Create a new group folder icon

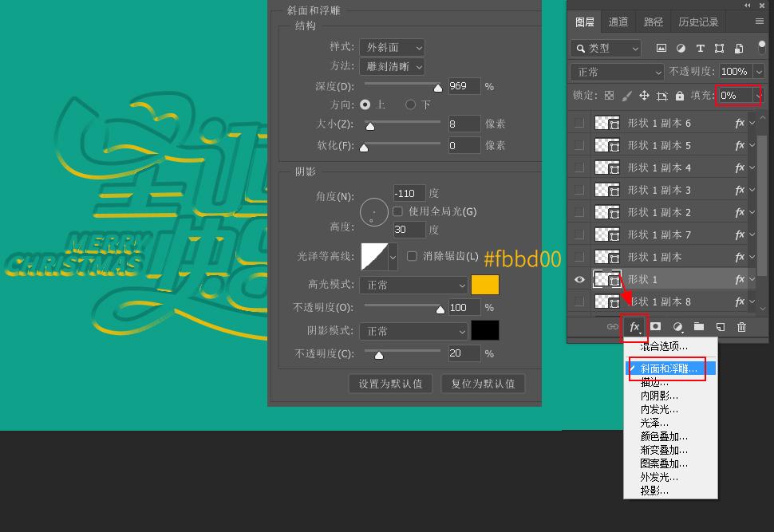pyautogui.click(x=698, y=326)
